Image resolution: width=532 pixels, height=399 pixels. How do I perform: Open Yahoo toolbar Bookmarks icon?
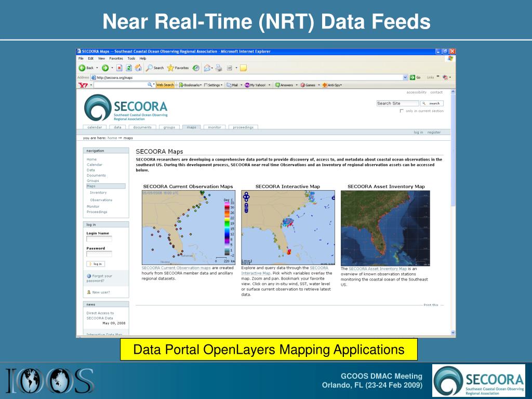(181, 85)
